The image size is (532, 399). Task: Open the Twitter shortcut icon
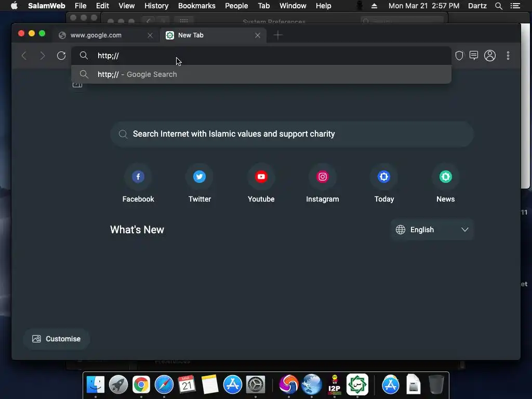pyautogui.click(x=199, y=177)
